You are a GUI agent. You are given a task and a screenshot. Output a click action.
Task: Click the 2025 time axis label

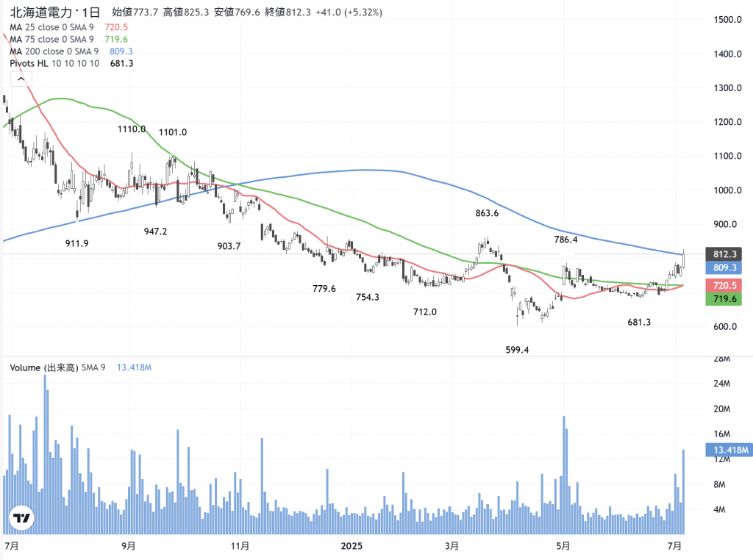click(x=351, y=546)
